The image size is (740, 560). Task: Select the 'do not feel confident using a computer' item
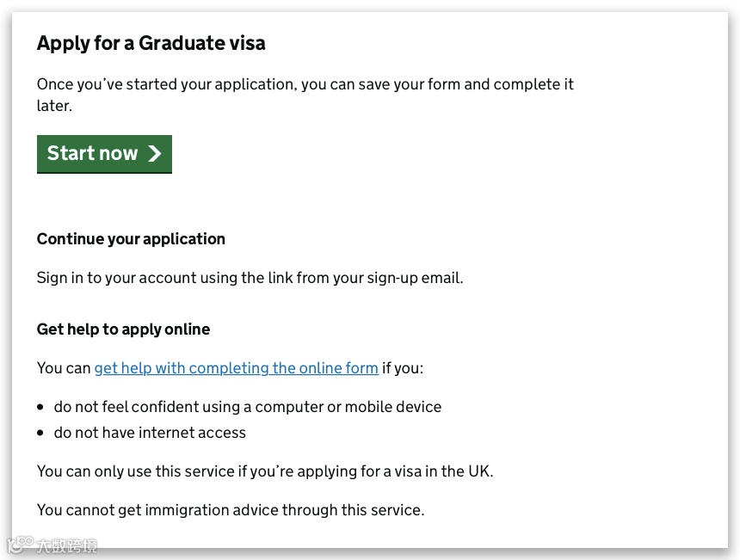tap(247, 407)
